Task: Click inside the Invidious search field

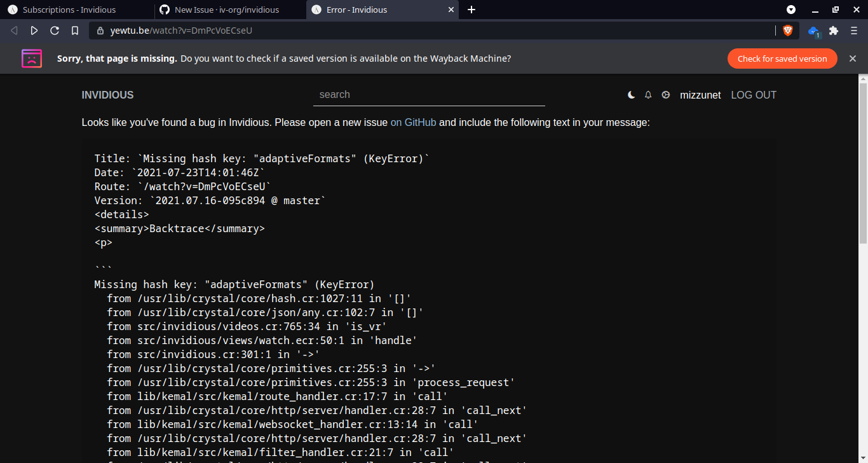Action: [429, 94]
